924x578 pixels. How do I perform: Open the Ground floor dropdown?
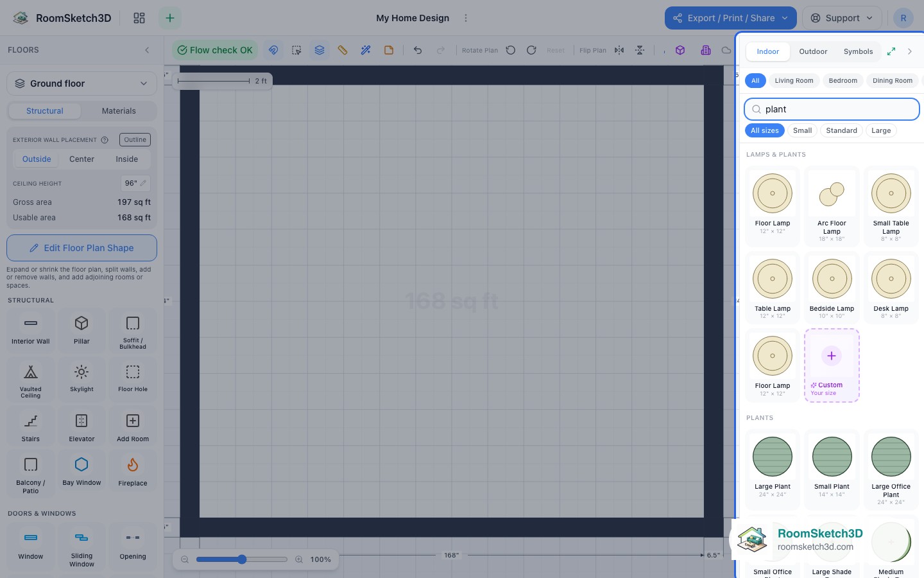(x=81, y=83)
